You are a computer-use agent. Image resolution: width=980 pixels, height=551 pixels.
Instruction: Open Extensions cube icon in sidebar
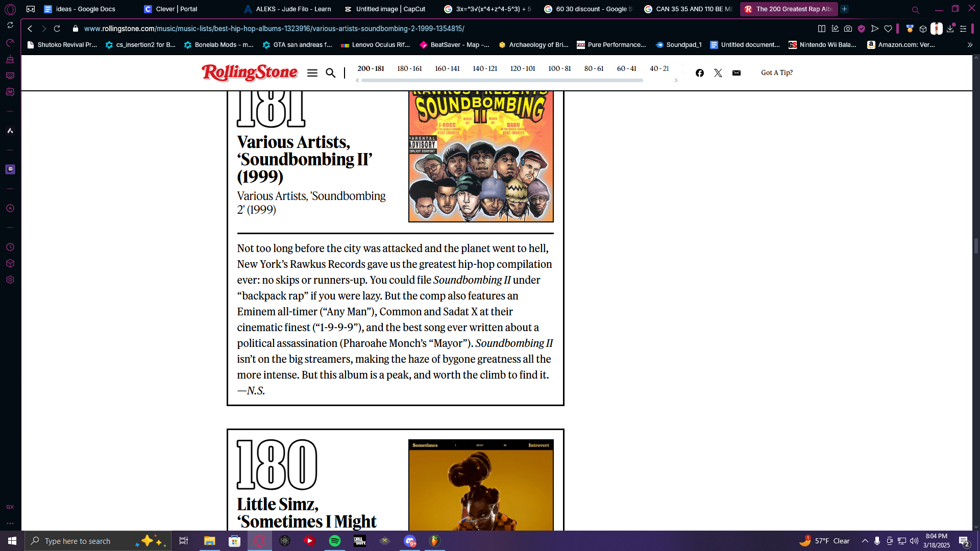click(10, 263)
